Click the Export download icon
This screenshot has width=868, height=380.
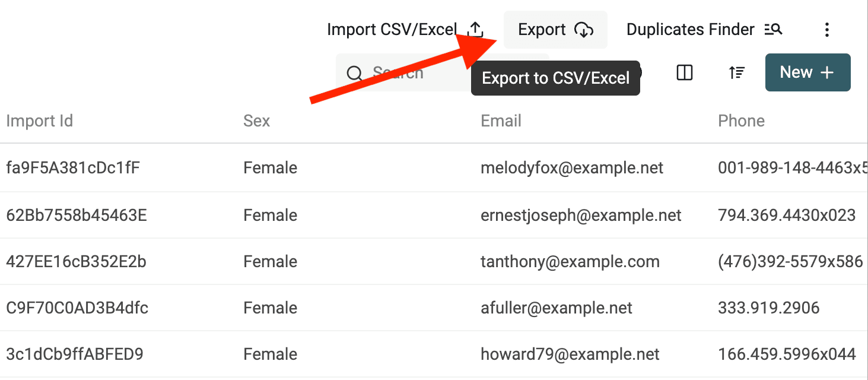click(x=584, y=30)
